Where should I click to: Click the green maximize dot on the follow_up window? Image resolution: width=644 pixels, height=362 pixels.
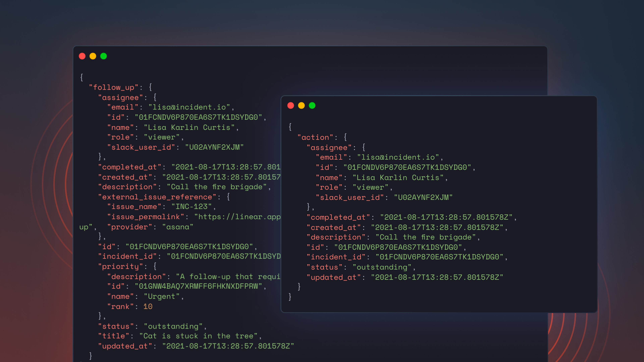tap(103, 56)
